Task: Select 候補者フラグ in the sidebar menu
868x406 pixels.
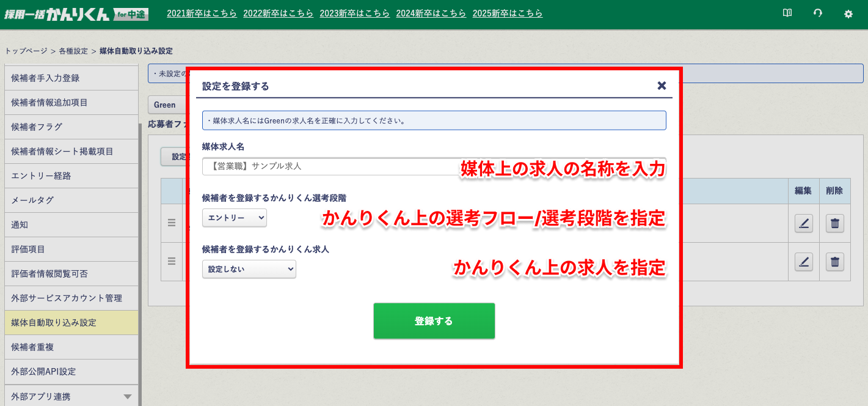Action: 71,127
